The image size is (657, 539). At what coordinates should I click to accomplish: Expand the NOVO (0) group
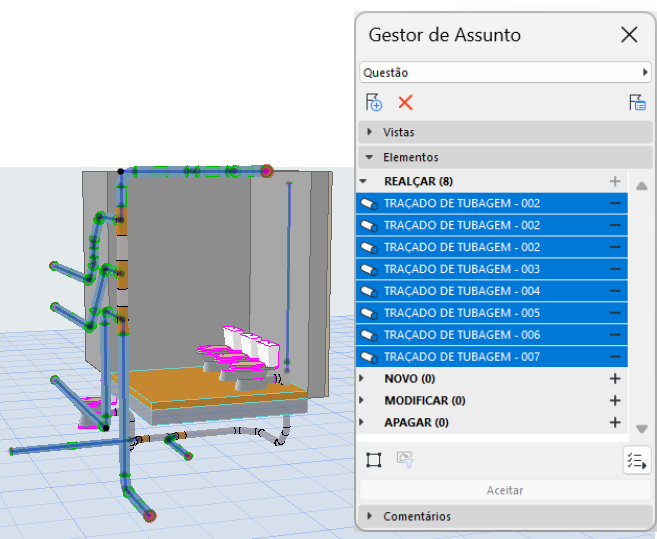coord(362,378)
